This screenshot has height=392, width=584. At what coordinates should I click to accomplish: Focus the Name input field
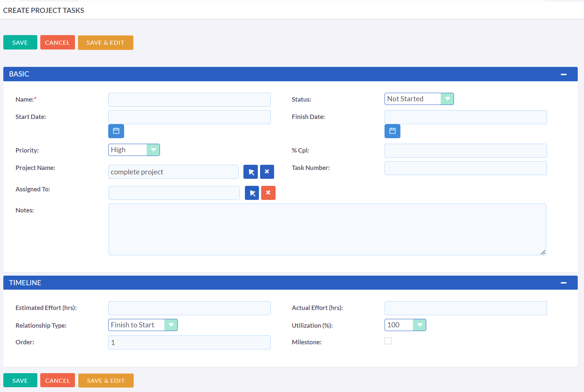coord(189,100)
